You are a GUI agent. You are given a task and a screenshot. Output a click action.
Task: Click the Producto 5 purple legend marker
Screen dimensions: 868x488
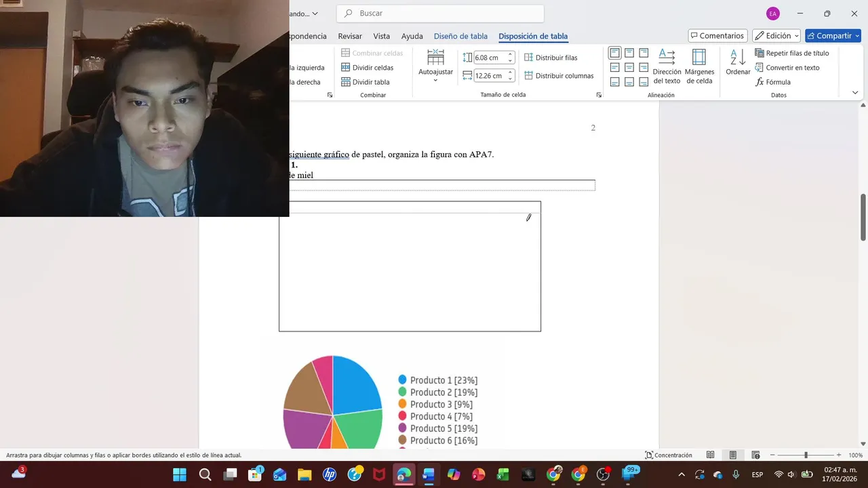[x=402, y=428]
